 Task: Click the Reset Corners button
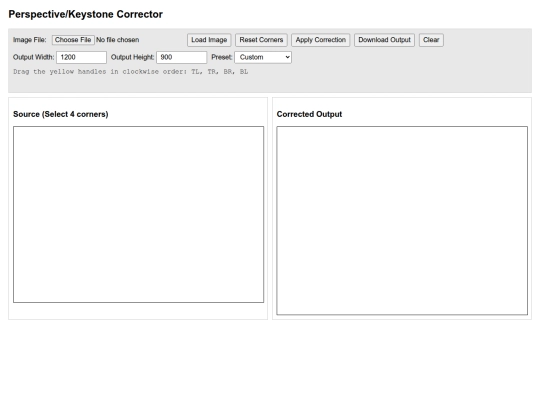click(x=261, y=40)
